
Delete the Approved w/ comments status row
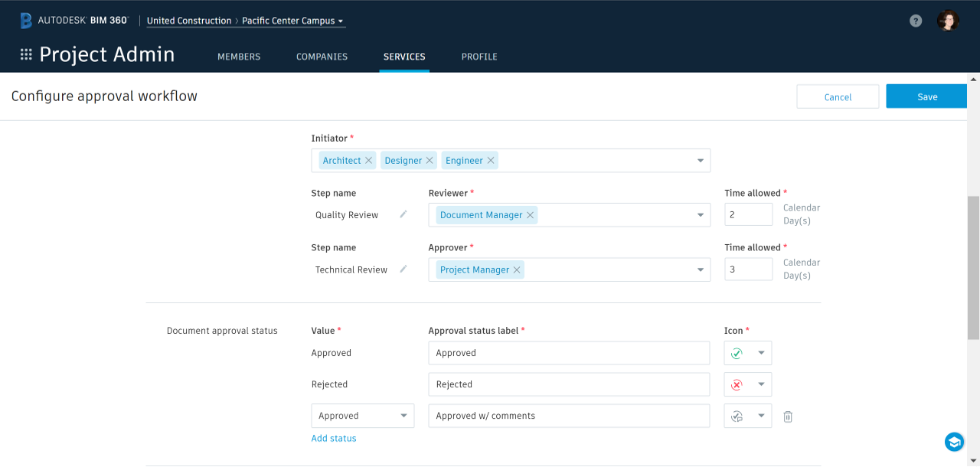pos(788,416)
